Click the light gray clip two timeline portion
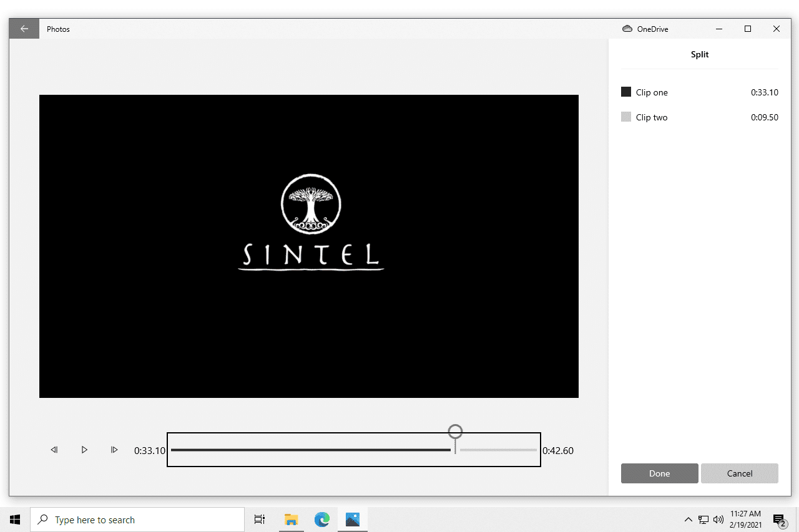The width and height of the screenshot is (799, 532). coord(498,450)
